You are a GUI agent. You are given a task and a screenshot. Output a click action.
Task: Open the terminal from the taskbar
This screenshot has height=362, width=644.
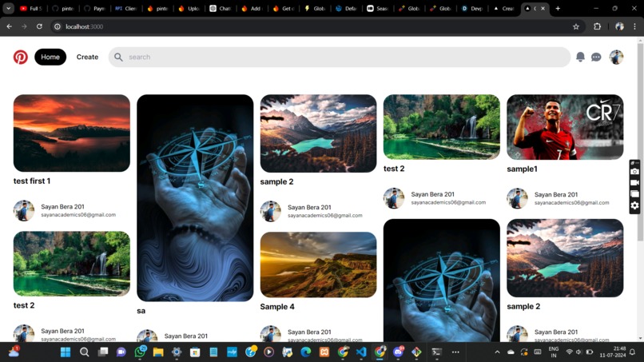[436, 352]
